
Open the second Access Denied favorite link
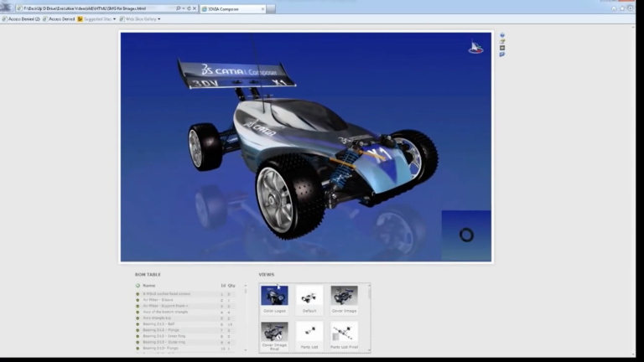(59, 19)
